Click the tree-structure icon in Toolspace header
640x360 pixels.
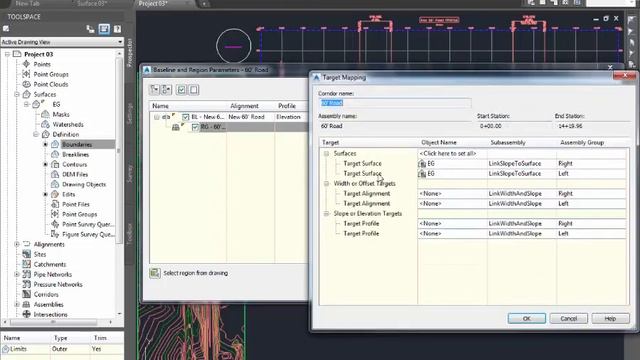(90, 29)
